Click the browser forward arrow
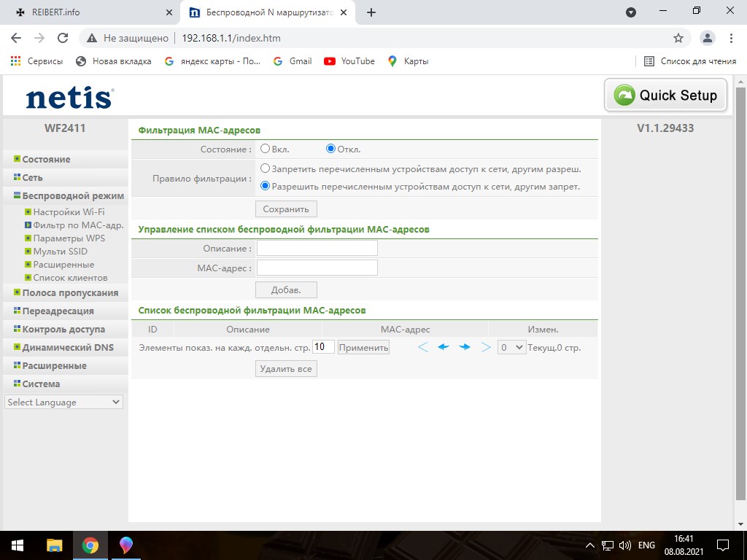The width and height of the screenshot is (747, 560). click(39, 38)
